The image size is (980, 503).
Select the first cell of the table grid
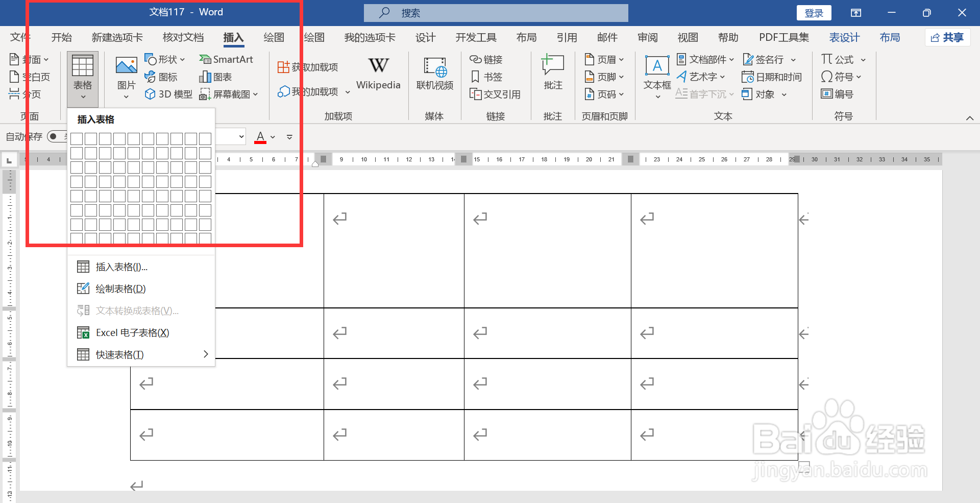pyautogui.click(x=77, y=138)
